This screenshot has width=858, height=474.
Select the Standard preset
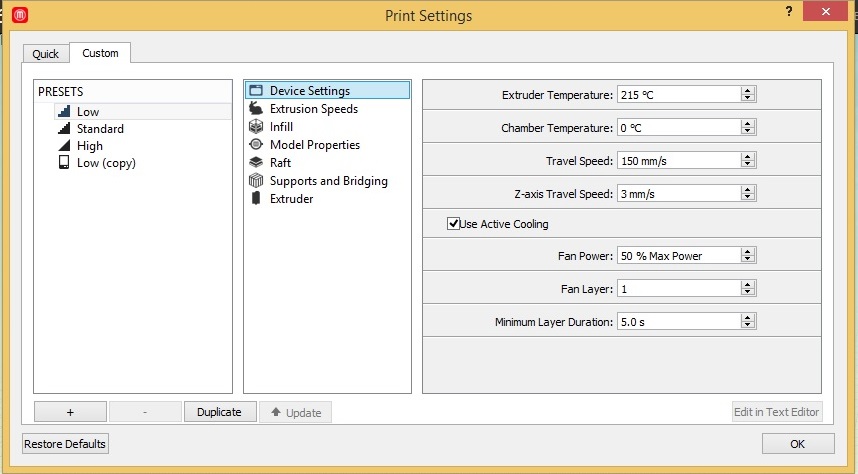100,129
